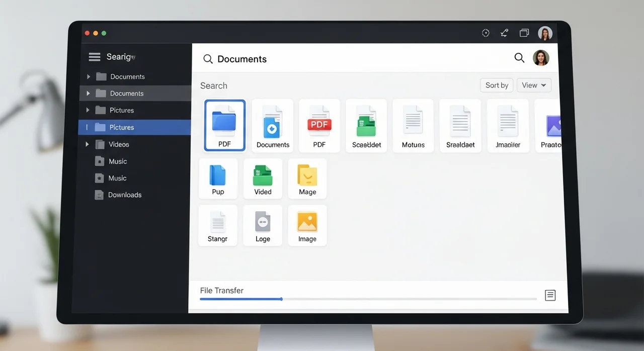The height and width of the screenshot is (351, 644).
Task: Open the Mage yellow folder
Action: [x=307, y=179]
